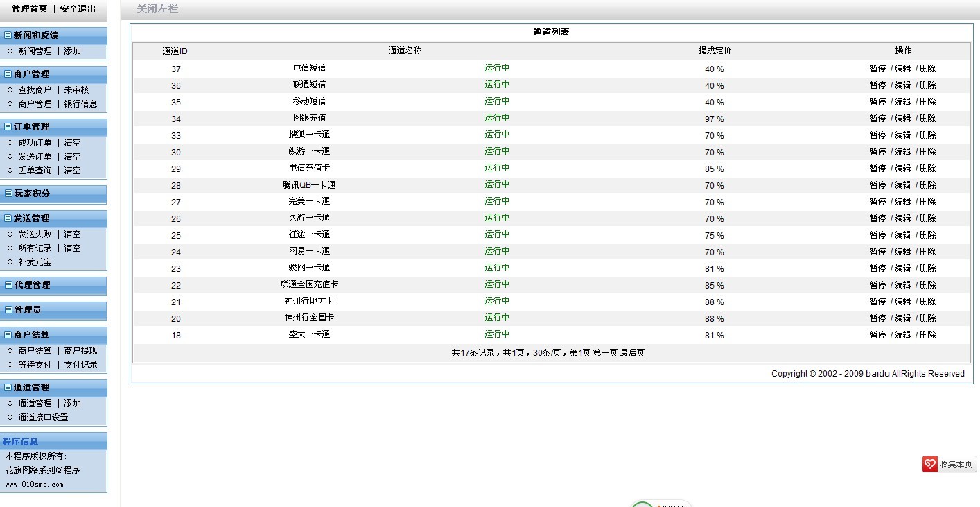This screenshot has width=980, height=507.
Task: Open 银行信息 link
Action: [x=81, y=104]
